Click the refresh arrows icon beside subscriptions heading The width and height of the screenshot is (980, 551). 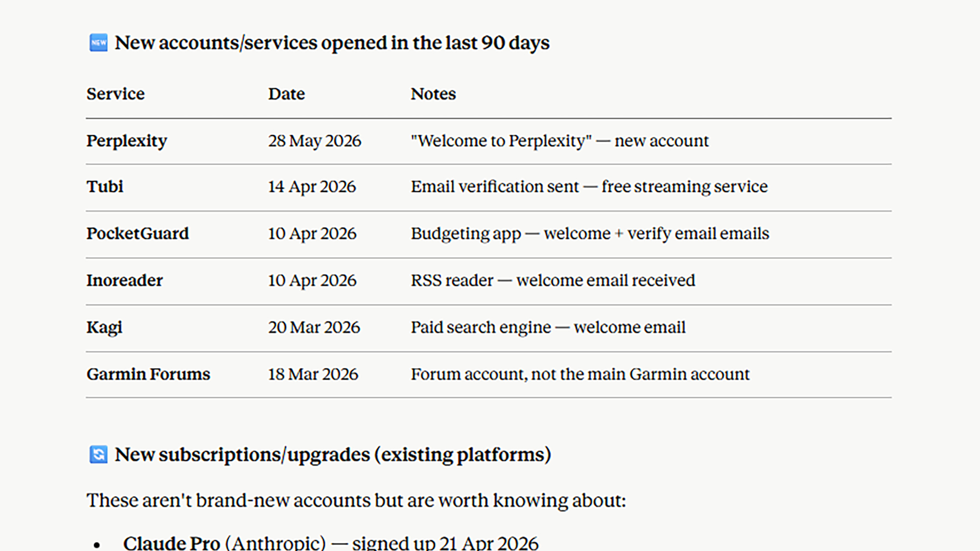click(98, 455)
